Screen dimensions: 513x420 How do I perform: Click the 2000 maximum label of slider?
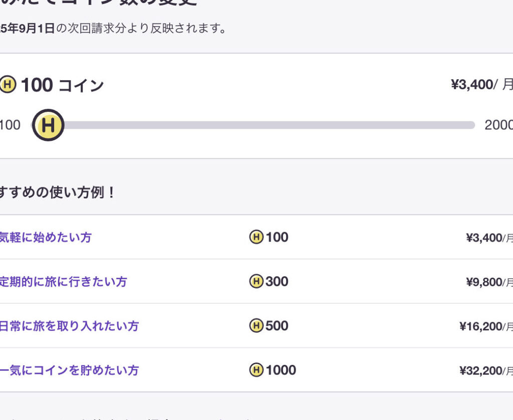pos(498,125)
